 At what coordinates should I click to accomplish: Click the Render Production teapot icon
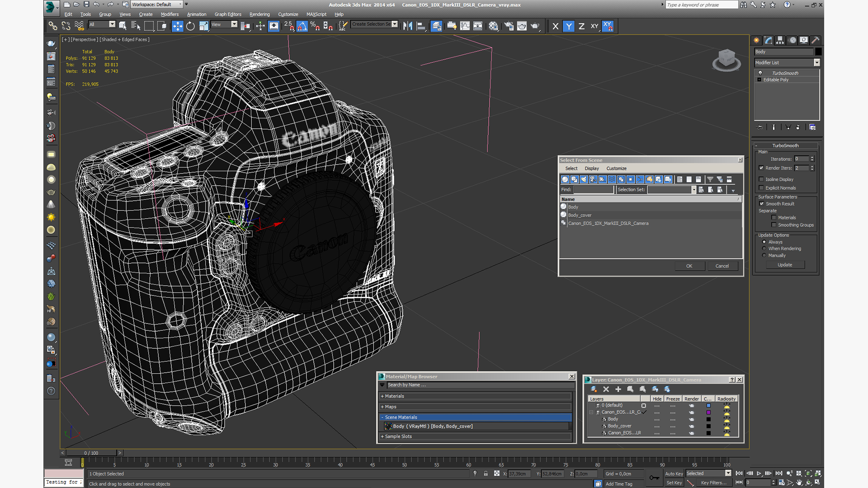[x=535, y=26]
